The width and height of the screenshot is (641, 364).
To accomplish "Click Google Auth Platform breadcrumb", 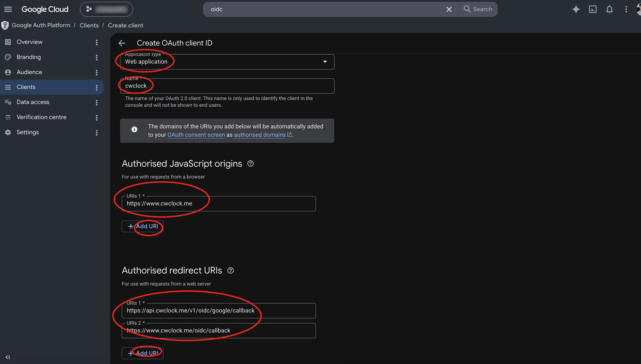I will tap(41, 25).
